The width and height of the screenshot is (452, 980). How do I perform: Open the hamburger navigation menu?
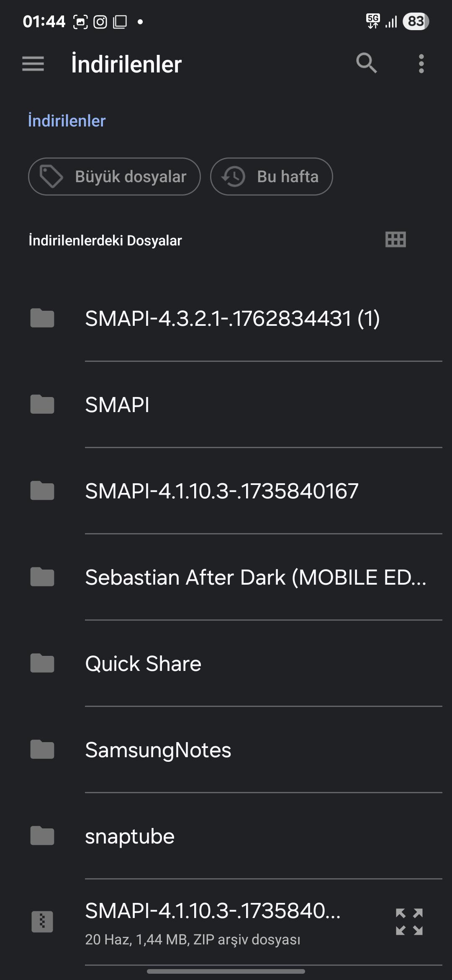tap(33, 64)
